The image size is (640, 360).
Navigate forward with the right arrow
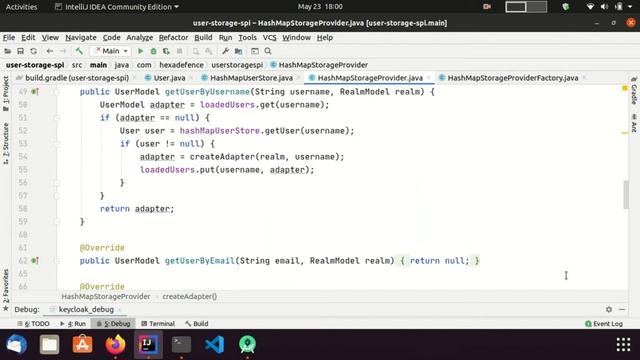point(63,51)
